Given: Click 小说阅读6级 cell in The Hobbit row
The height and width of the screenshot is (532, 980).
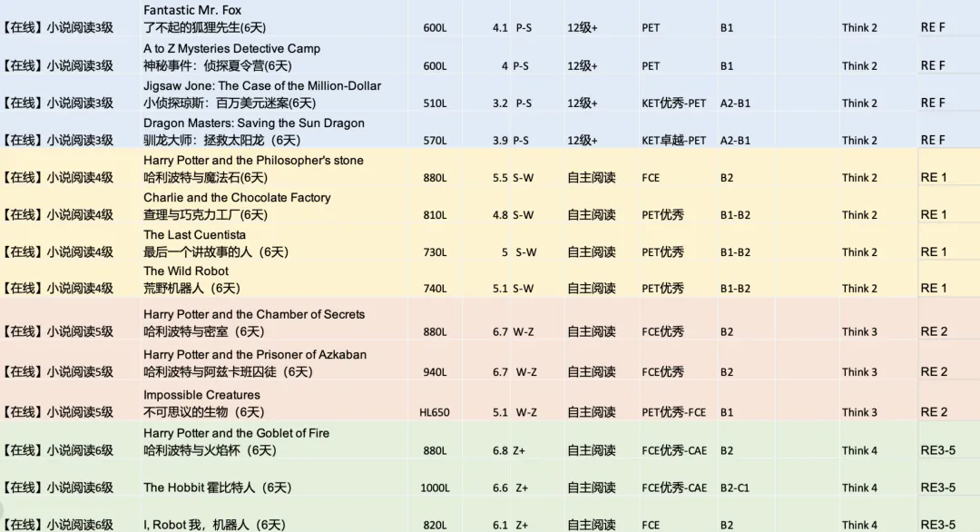Looking at the screenshot, I should 57,488.
